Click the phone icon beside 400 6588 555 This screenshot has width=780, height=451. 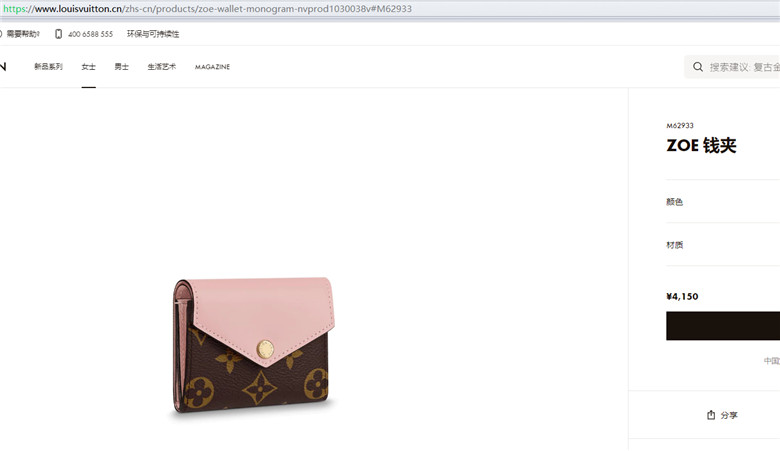pyautogui.click(x=58, y=34)
